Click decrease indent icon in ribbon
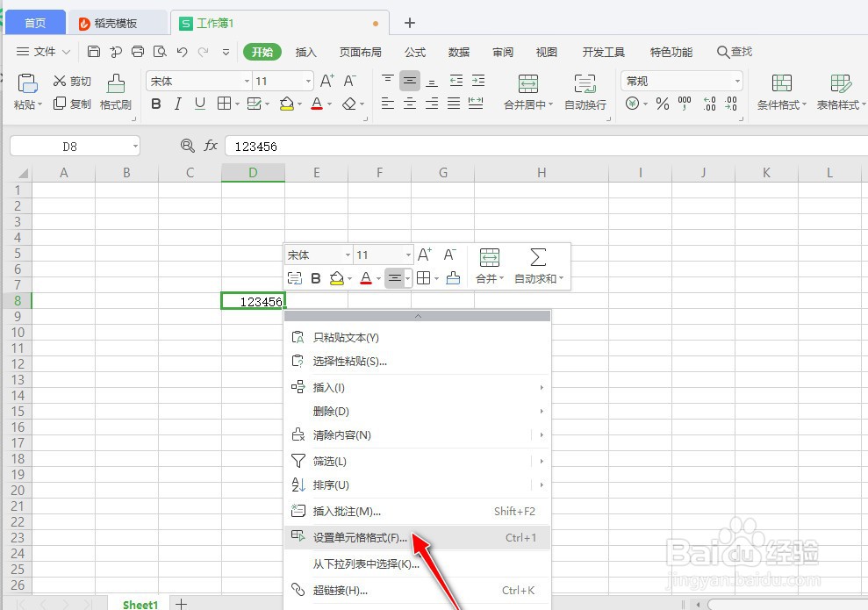Image resolution: width=868 pixels, height=610 pixels. click(456, 81)
